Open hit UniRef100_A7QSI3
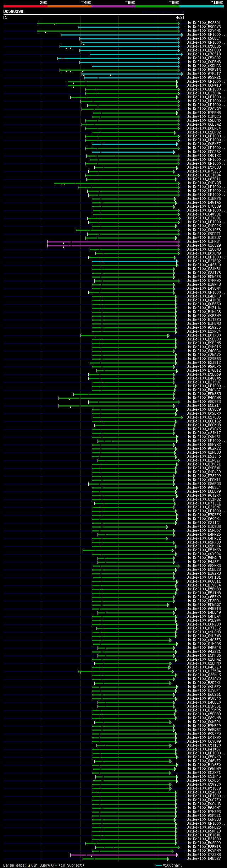This screenshot has width=227, height=868. [204, 54]
